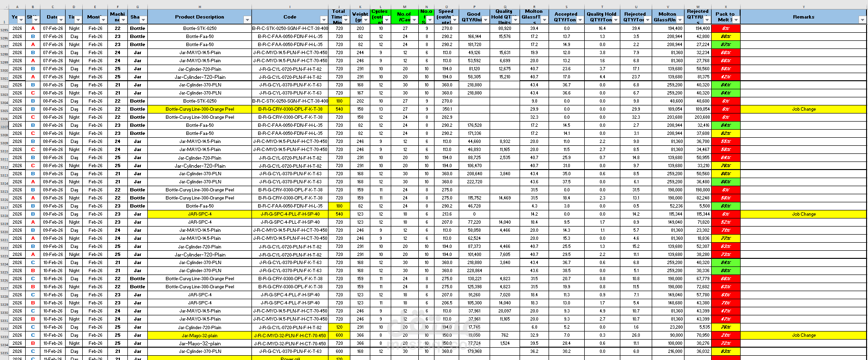868x360 pixels.
Task: Select column P by its letter header
Action: coord(474,7)
